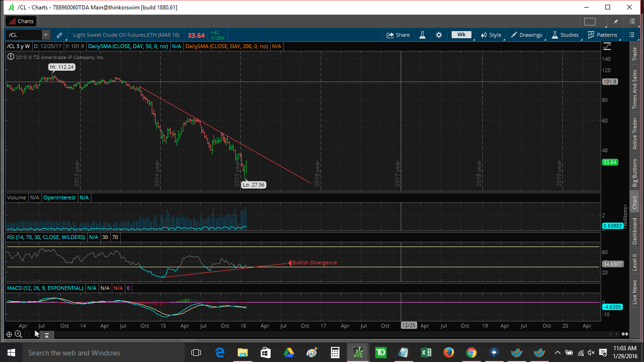Open the Big Buttons side tab

click(x=635, y=173)
